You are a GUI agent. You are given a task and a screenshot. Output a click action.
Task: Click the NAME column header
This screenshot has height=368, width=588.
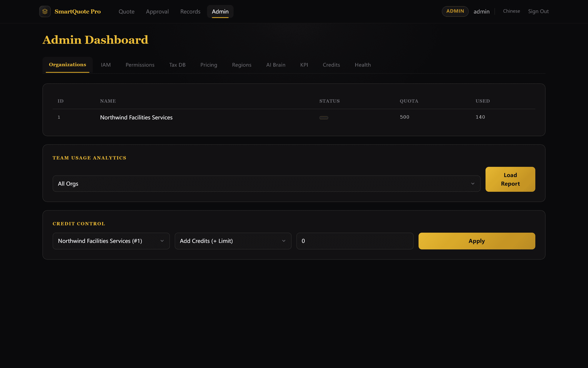pyautogui.click(x=108, y=101)
